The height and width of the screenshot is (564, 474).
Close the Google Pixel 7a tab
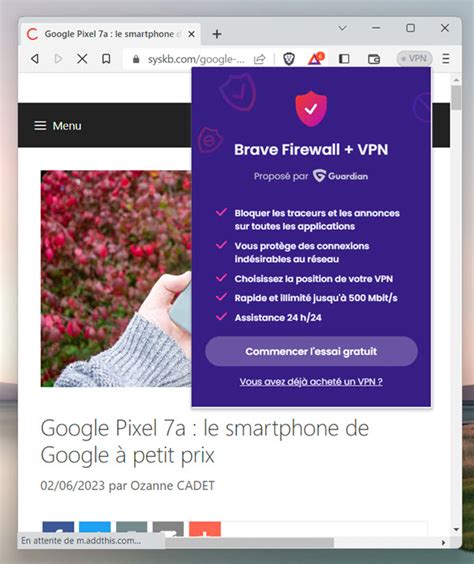(192, 34)
